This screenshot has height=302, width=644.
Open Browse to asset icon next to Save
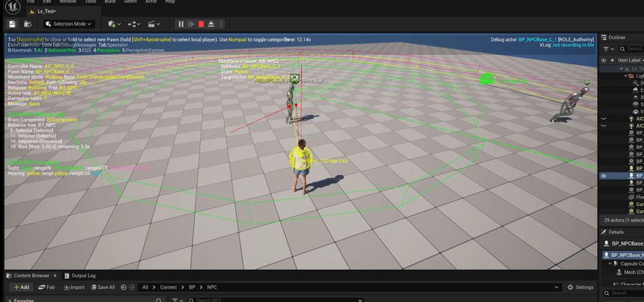click(x=28, y=24)
